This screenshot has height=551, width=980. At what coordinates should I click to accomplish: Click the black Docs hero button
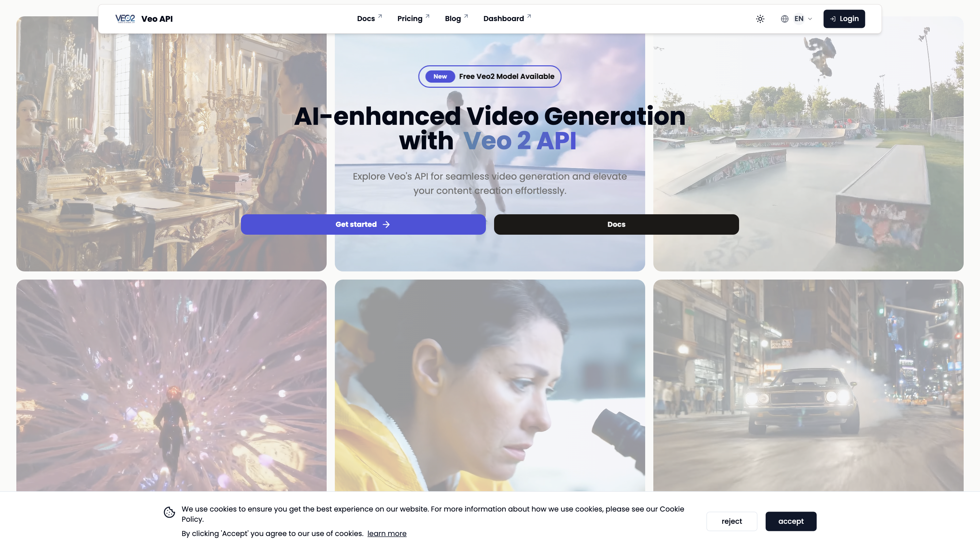[616, 224]
